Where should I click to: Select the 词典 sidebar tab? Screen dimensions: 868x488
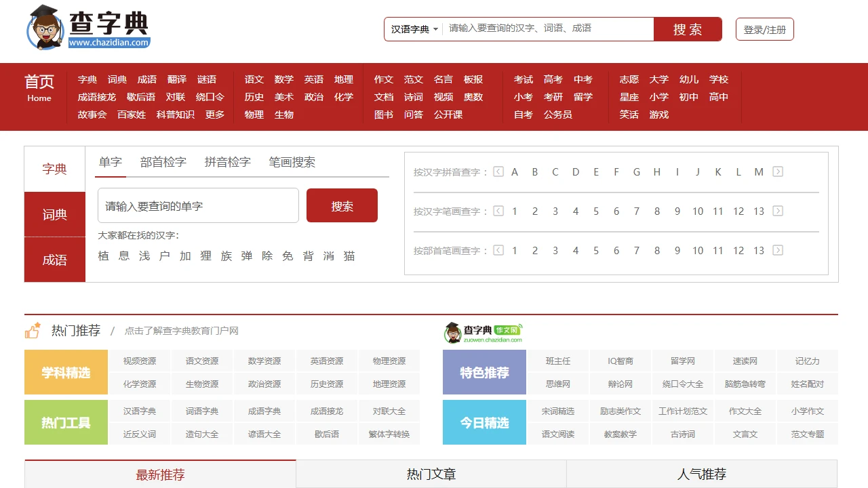tap(54, 214)
